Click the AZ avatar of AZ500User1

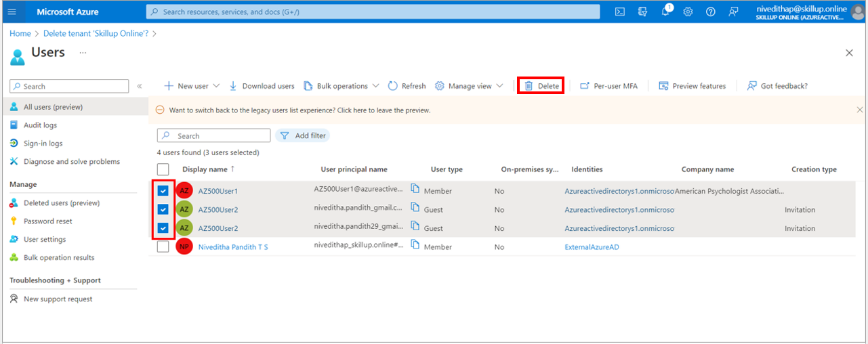tap(184, 191)
